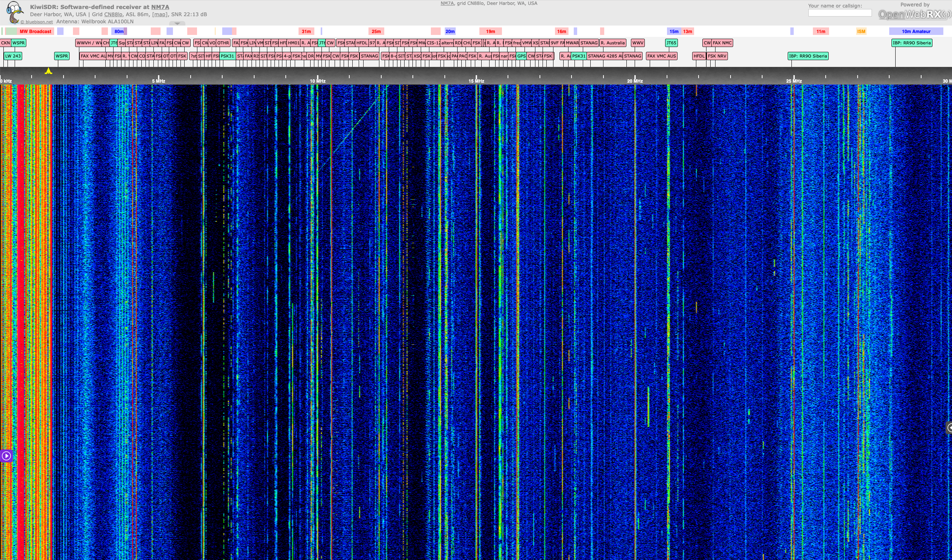Viewport: 952px width, 560px height.
Task: Tune to the WWV station label
Action: 637,43
